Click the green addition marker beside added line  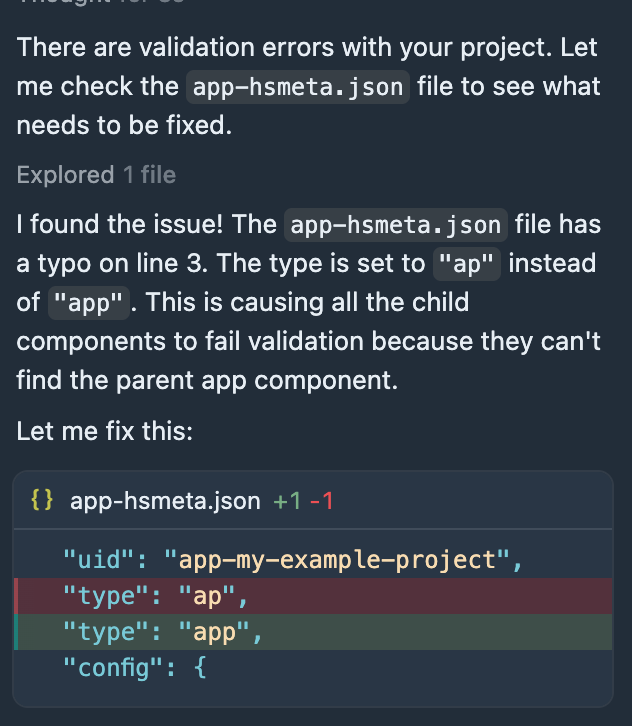[16, 632]
